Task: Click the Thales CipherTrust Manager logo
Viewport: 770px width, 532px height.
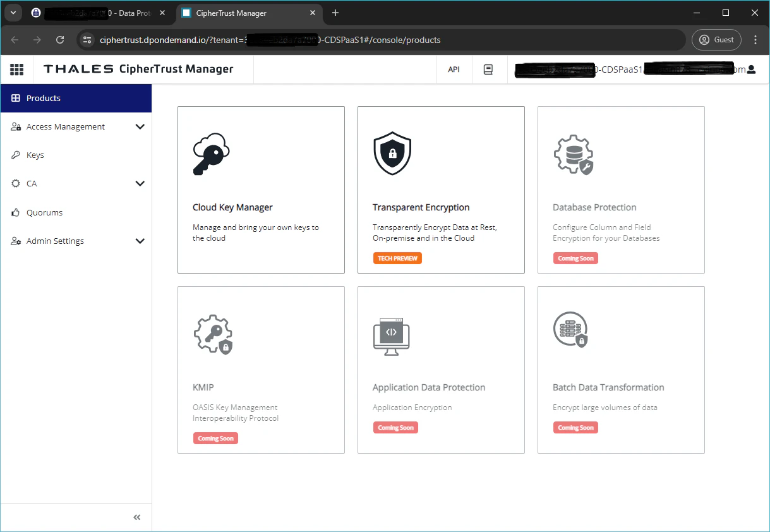Action: (138, 70)
